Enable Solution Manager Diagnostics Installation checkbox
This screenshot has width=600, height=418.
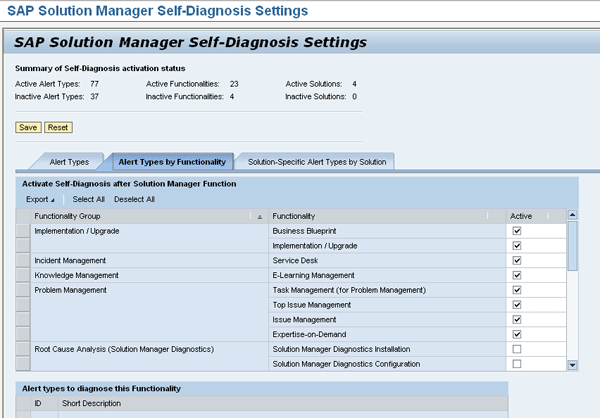(x=517, y=350)
